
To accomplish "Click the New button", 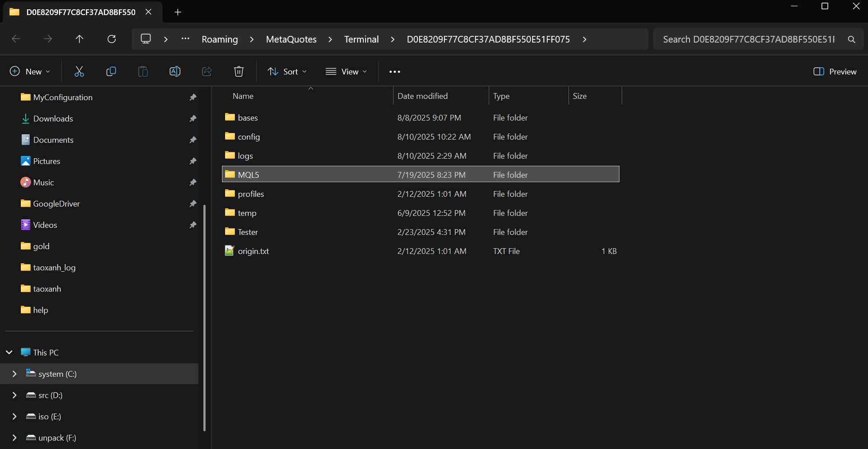I will (x=30, y=72).
